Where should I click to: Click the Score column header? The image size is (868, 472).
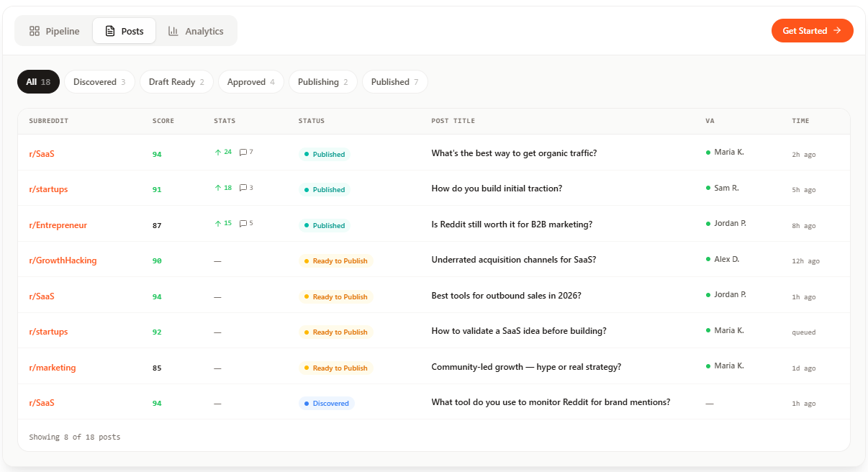(x=163, y=121)
